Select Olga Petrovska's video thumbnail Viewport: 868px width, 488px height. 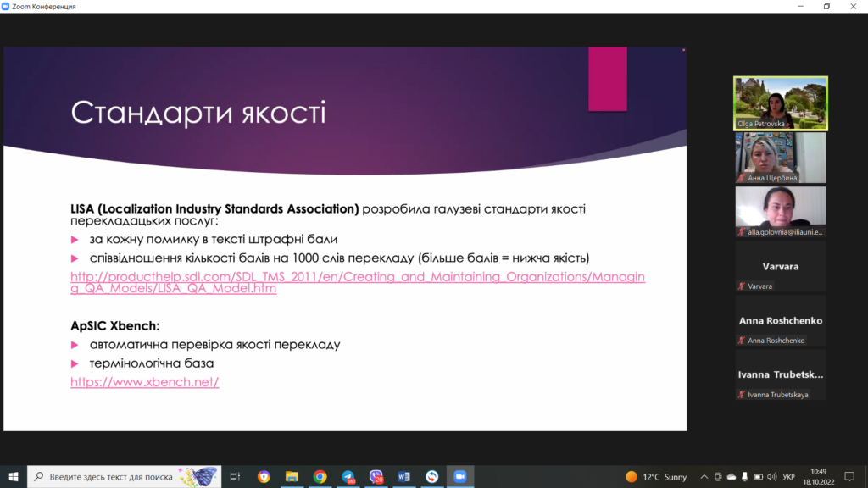(x=780, y=103)
